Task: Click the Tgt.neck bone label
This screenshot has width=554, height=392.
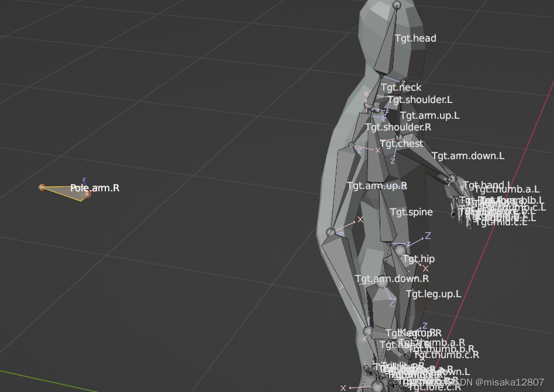Action: (401, 87)
